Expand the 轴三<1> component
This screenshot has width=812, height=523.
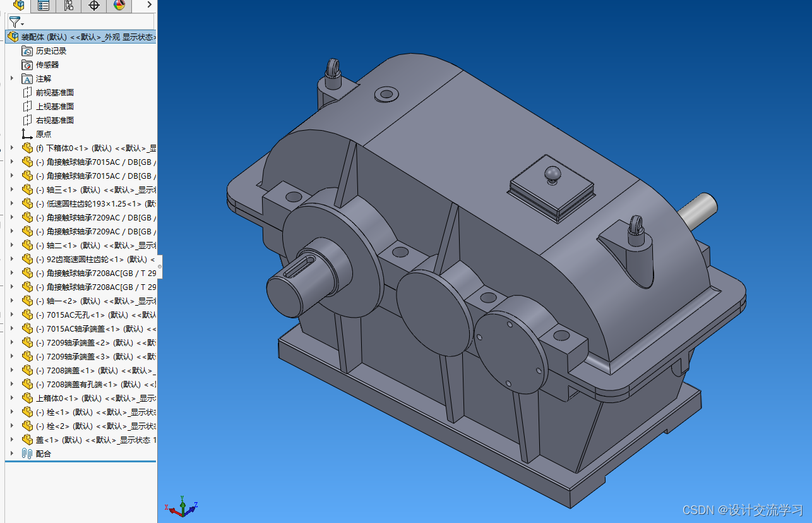pyautogui.click(x=11, y=189)
